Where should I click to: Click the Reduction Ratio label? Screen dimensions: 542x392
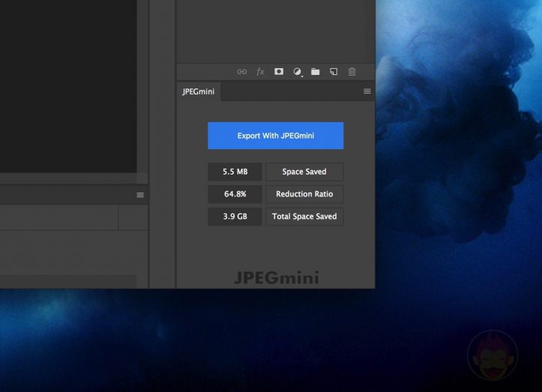(x=304, y=194)
